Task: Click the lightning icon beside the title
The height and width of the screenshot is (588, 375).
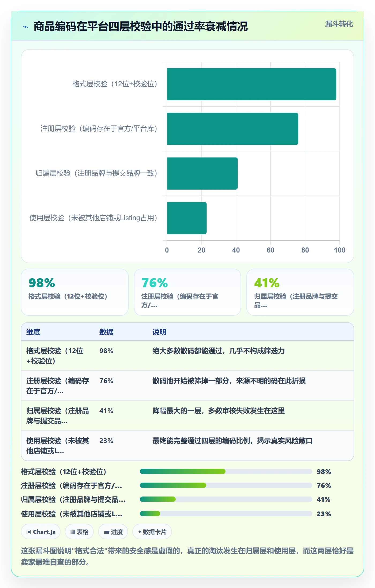Action: 25,27
